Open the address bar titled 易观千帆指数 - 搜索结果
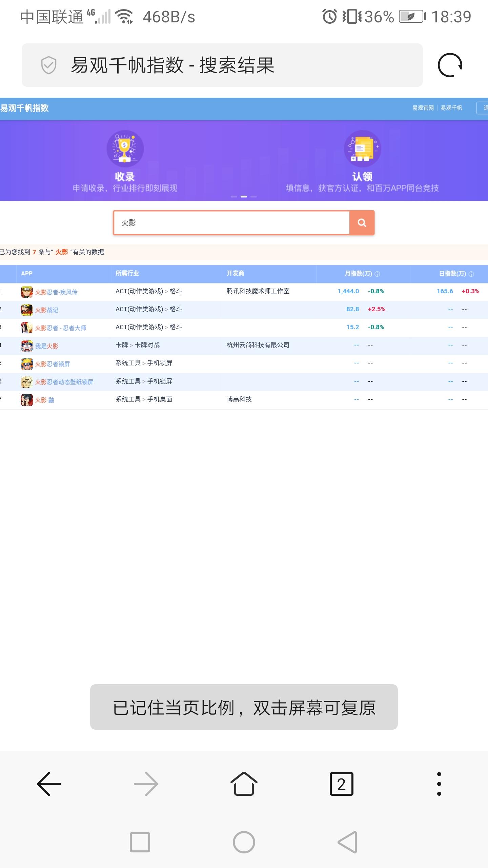488x868 pixels. 222,65
